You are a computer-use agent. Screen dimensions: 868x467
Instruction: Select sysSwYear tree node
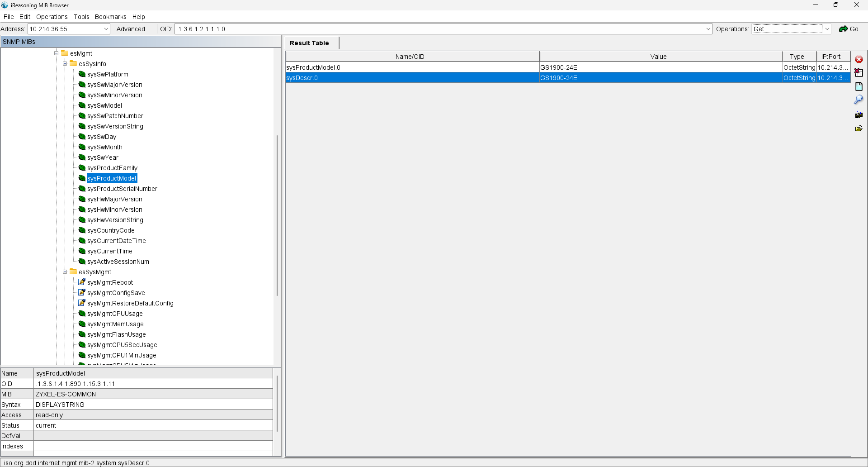point(103,157)
